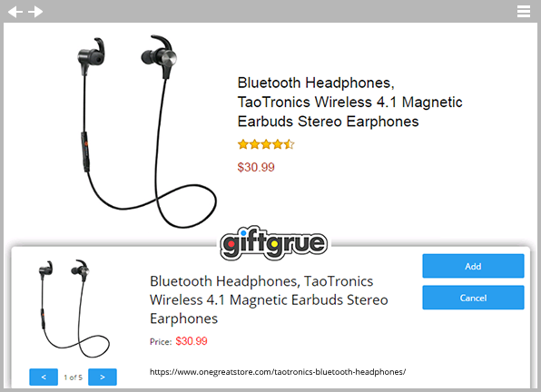Click the Add button
The height and width of the screenshot is (392, 541).
[473, 266]
